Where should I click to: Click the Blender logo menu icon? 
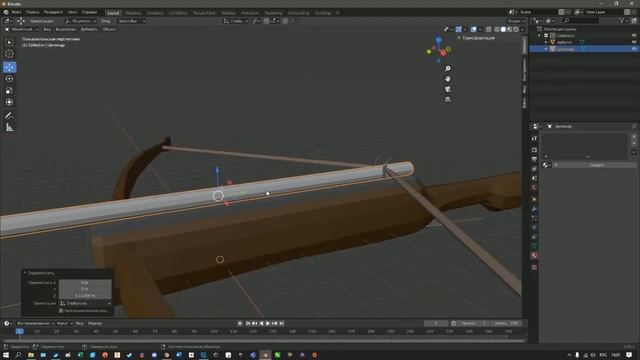6,12
